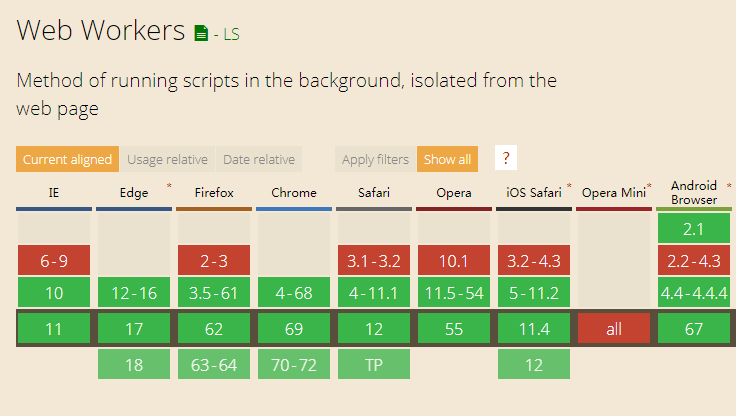736x416 pixels.
Task: Click the IE column header
Action: point(54,193)
